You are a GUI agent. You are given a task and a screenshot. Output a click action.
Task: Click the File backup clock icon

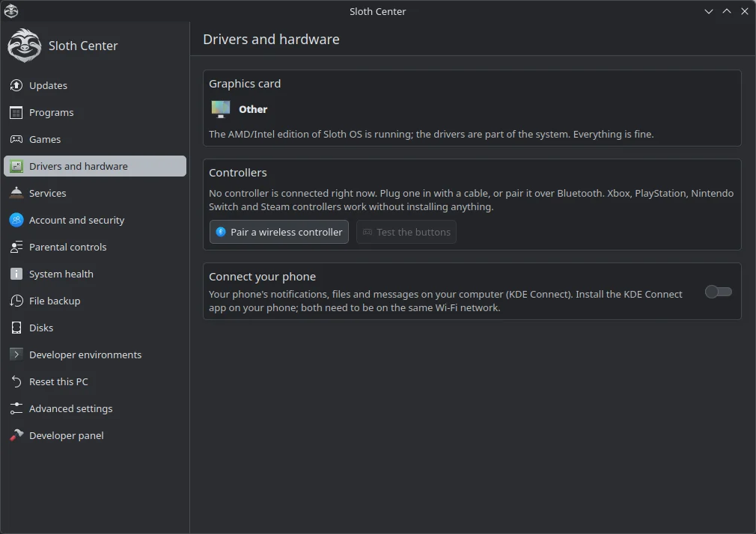pos(16,301)
